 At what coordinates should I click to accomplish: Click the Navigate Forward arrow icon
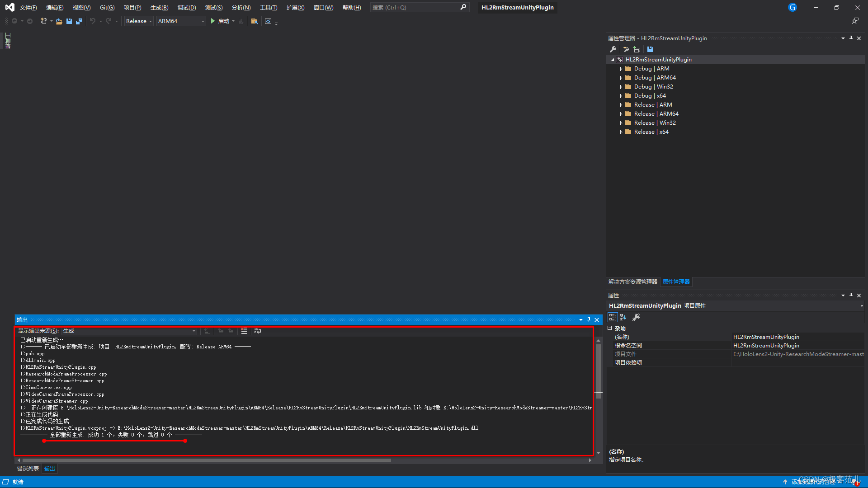click(30, 21)
